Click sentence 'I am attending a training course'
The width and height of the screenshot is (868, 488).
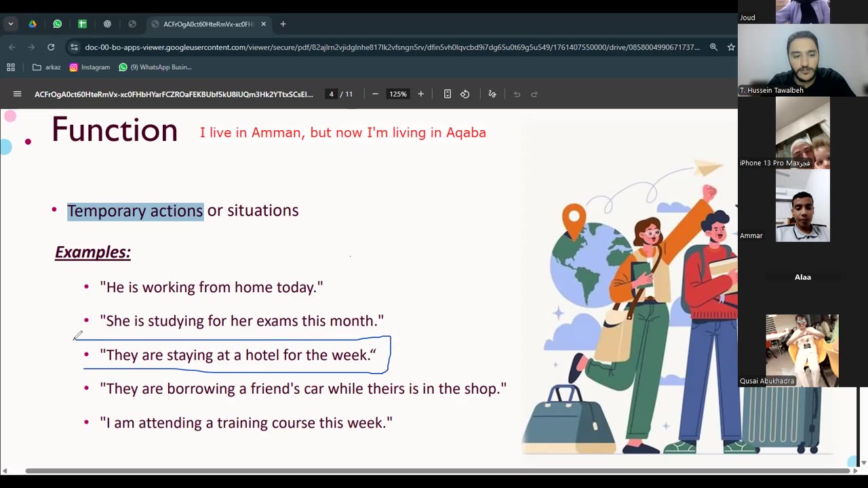coord(246,423)
